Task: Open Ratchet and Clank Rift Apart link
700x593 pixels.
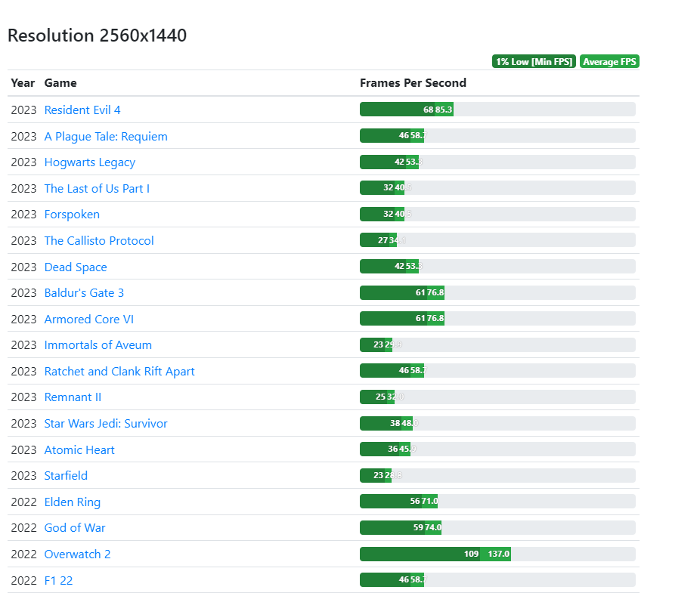Action: click(119, 371)
